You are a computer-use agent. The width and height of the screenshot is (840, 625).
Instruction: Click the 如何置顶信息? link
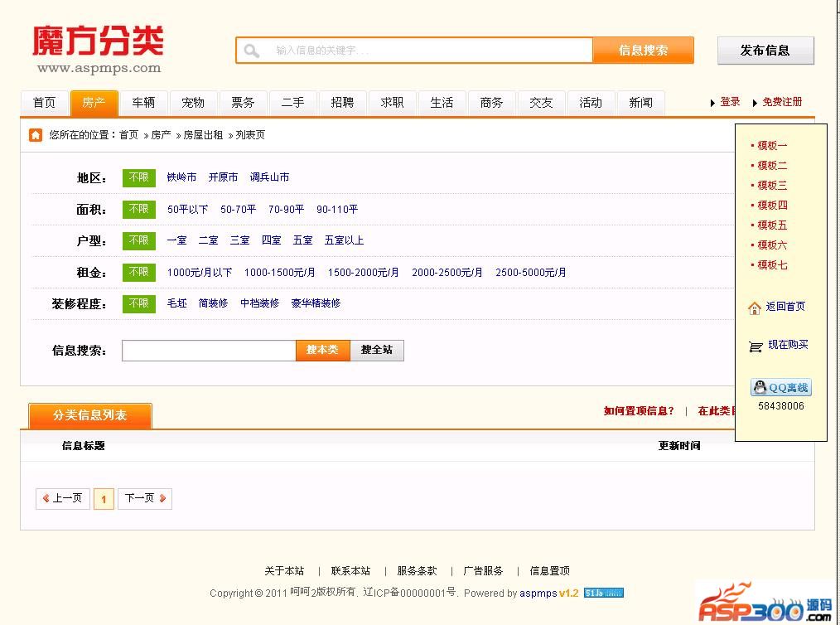click(639, 411)
